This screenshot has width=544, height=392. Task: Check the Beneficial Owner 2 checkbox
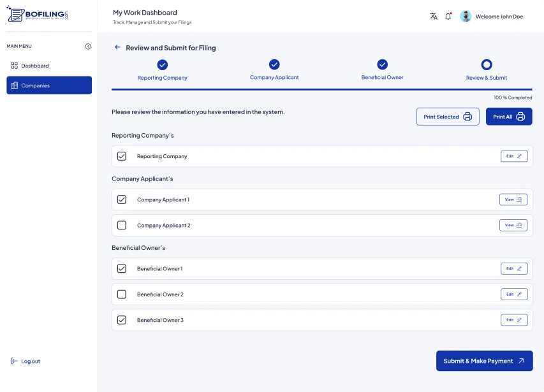click(122, 294)
